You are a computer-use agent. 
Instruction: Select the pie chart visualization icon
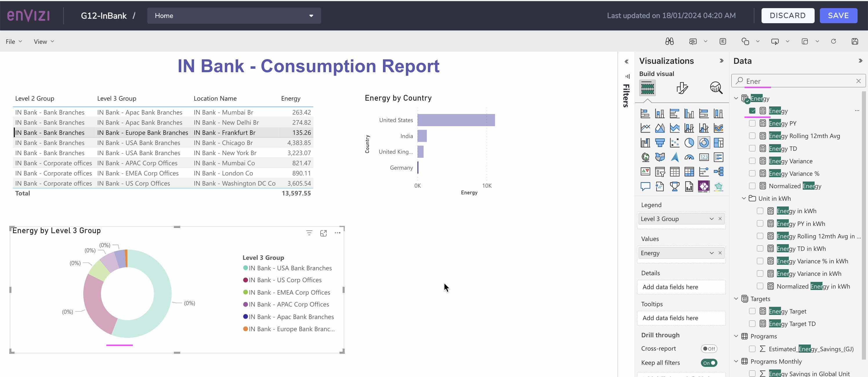tap(689, 142)
